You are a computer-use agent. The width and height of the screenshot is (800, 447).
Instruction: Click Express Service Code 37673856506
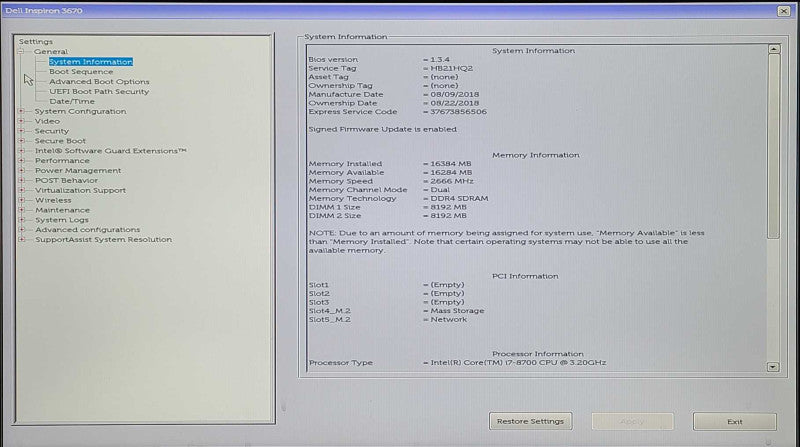tap(458, 112)
